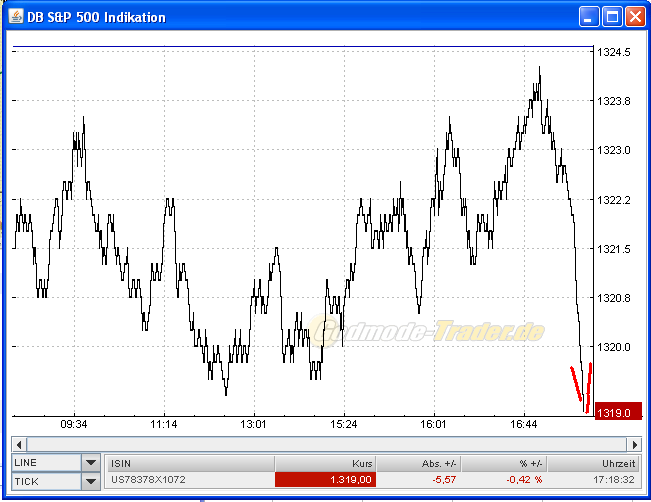Image resolution: width=651 pixels, height=502 pixels.
Task: Click the 15:24 time axis label
Action: [343, 424]
